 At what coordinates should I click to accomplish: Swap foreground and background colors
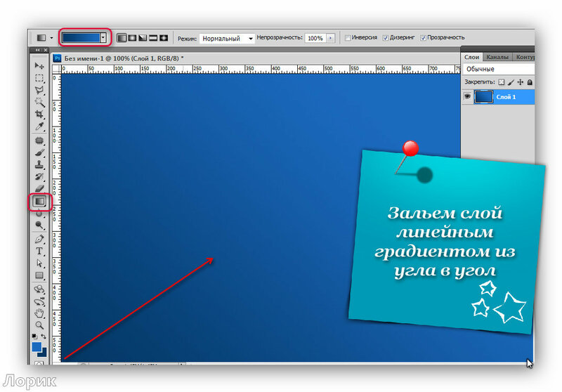click(x=44, y=336)
